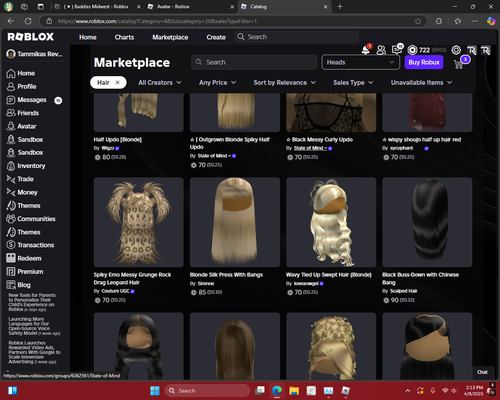The height and width of the screenshot is (400, 500).
Task: Bookmark the page with the star icon
Action: point(418,21)
